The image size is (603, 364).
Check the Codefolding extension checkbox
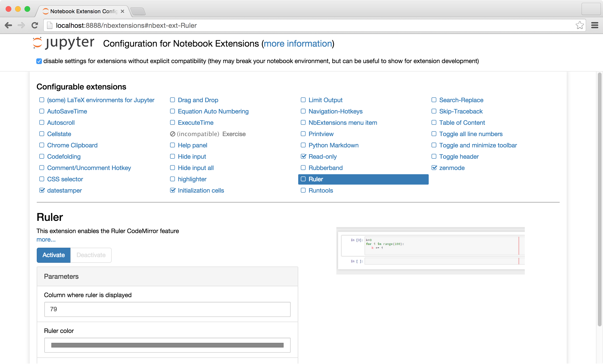coord(42,157)
